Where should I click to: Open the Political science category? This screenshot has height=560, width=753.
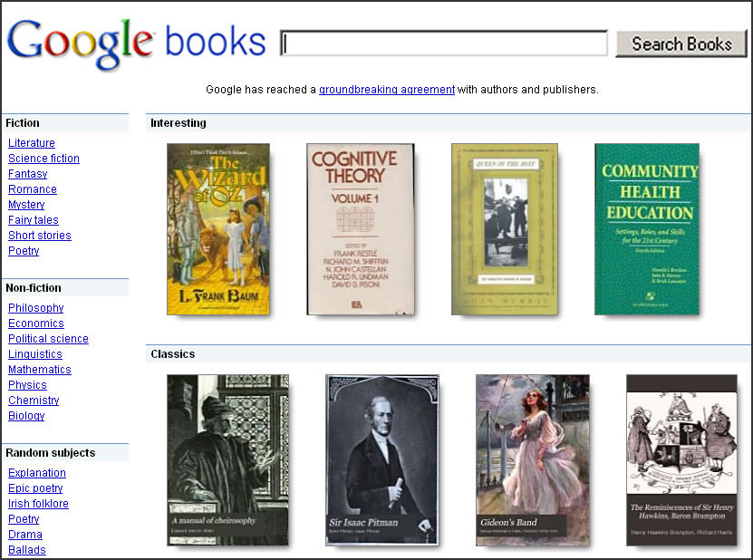click(x=48, y=338)
